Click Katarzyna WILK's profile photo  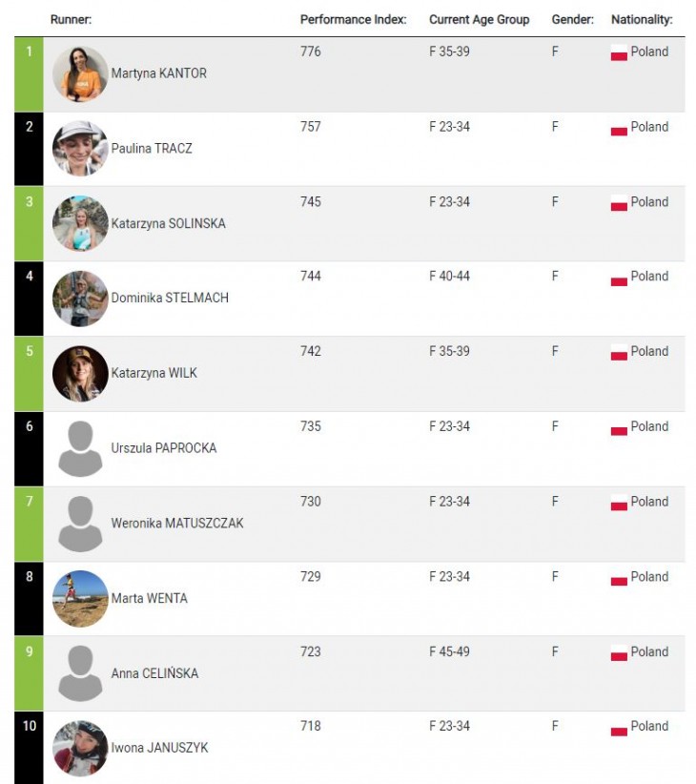tap(80, 374)
